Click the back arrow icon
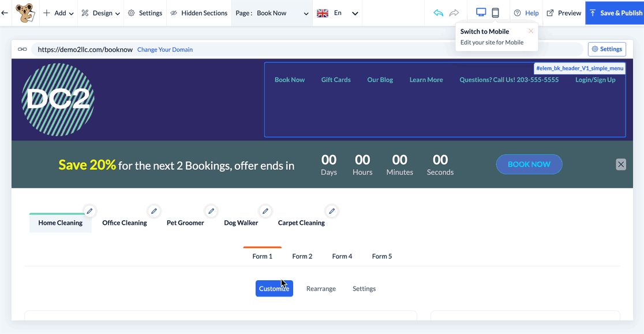 point(5,13)
